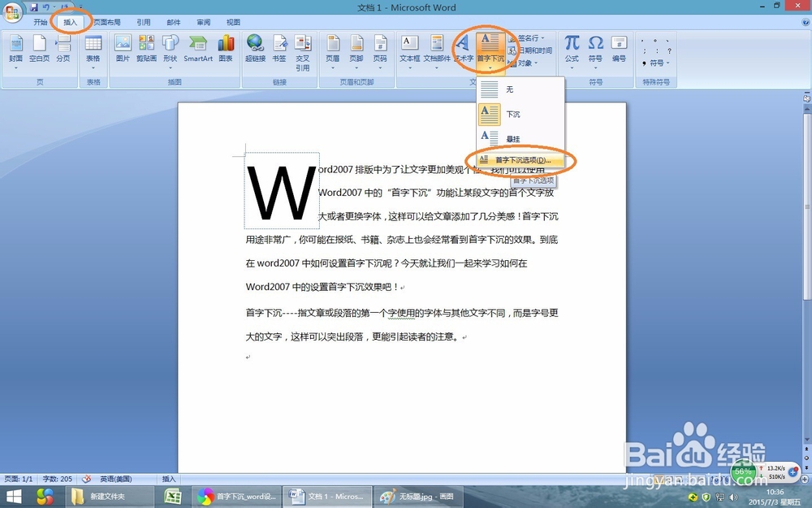
Task: Switch to the 开始 (Home) tab
Action: coord(41,22)
